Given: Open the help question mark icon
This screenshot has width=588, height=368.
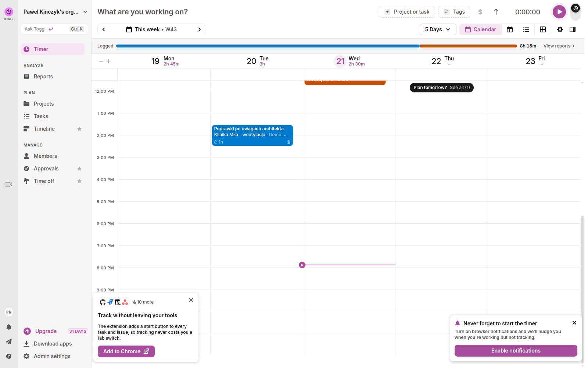Looking at the screenshot, I should pyautogui.click(x=9, y=356).
